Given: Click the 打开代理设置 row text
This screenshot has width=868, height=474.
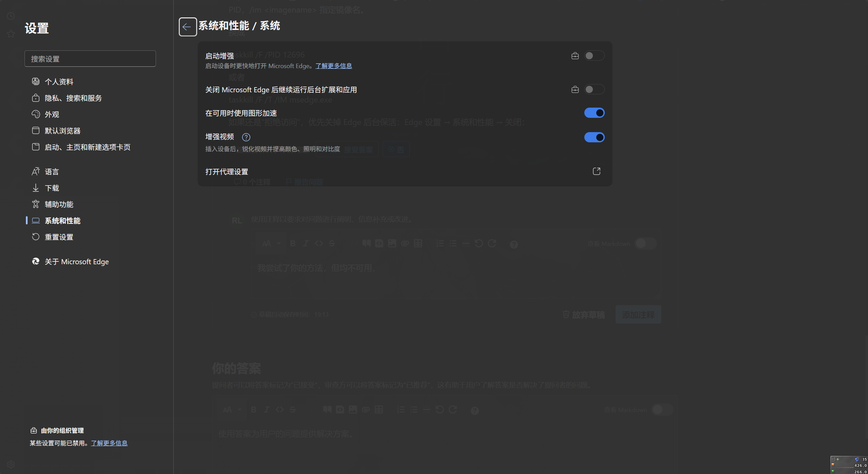Looking at the screenshot, I should click(x=227, y=172).
